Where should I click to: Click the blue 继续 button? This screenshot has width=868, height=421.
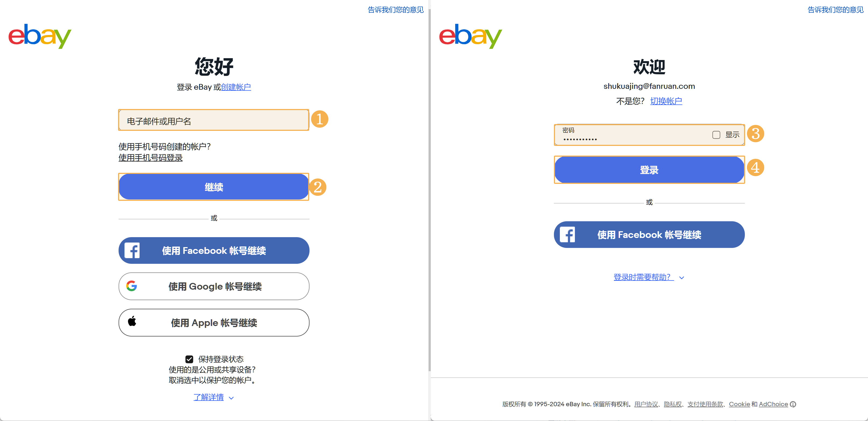(x=214, y=187)
